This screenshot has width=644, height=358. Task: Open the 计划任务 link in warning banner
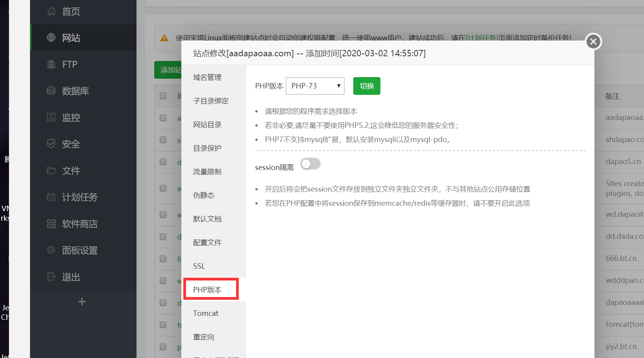click(x=482, y=38)
